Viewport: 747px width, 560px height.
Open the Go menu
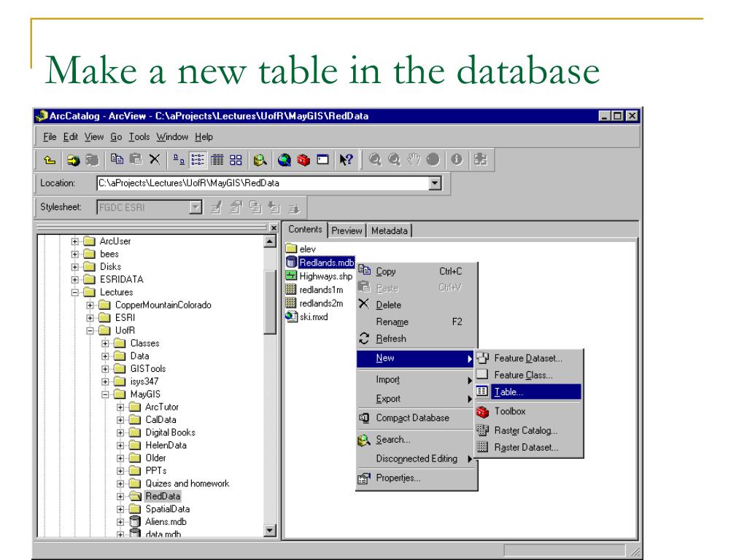point(116,137)
